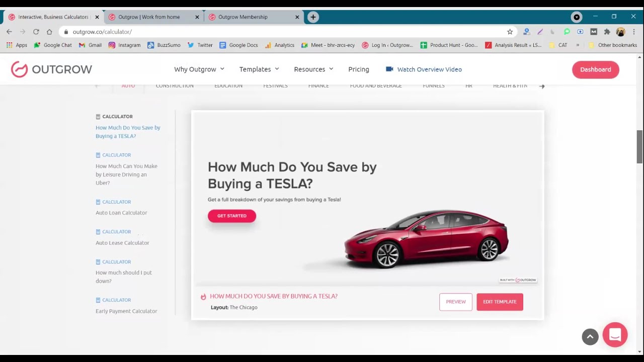The image size is (644, 362).
Task: Click the page vertical scrollbar thumb
Action: [x=639, y=146]
